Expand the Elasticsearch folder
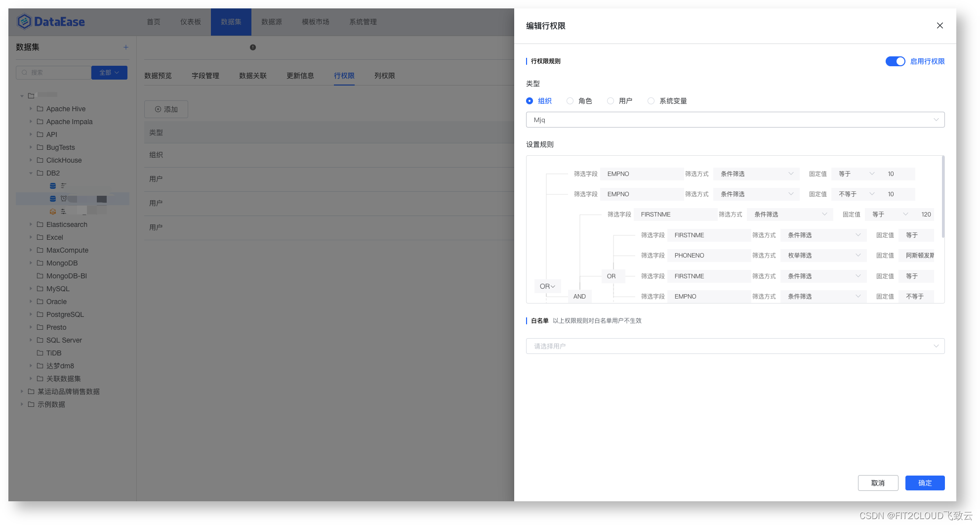The height and width of the screenshot is (525, 980). point(31,224)
